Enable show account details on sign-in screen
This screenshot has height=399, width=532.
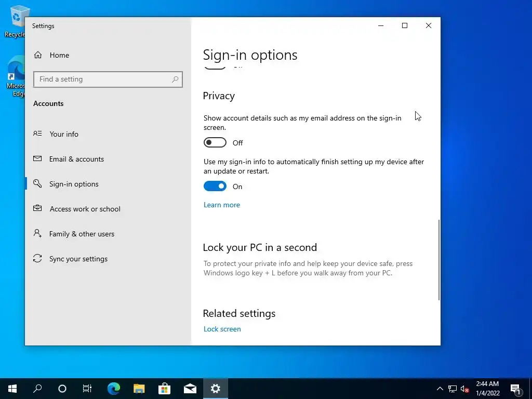pos(215,142)
